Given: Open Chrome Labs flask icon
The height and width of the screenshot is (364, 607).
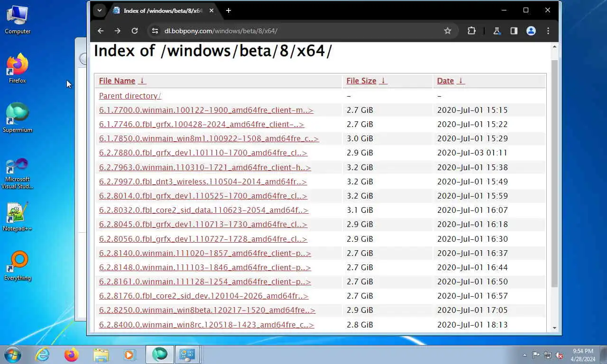Looking at the screenshot, I should click(497, 31).
